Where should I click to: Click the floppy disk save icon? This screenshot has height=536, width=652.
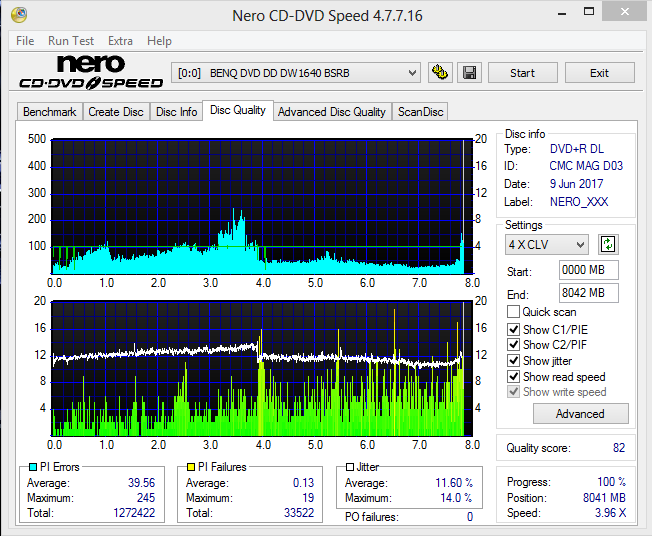(x=469, y=73)
